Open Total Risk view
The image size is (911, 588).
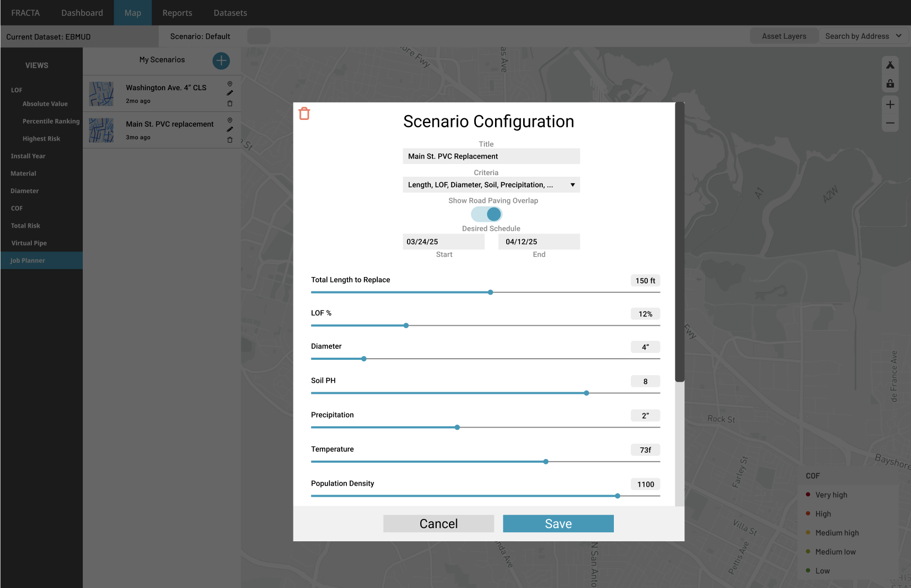click(x=25, y=226)
